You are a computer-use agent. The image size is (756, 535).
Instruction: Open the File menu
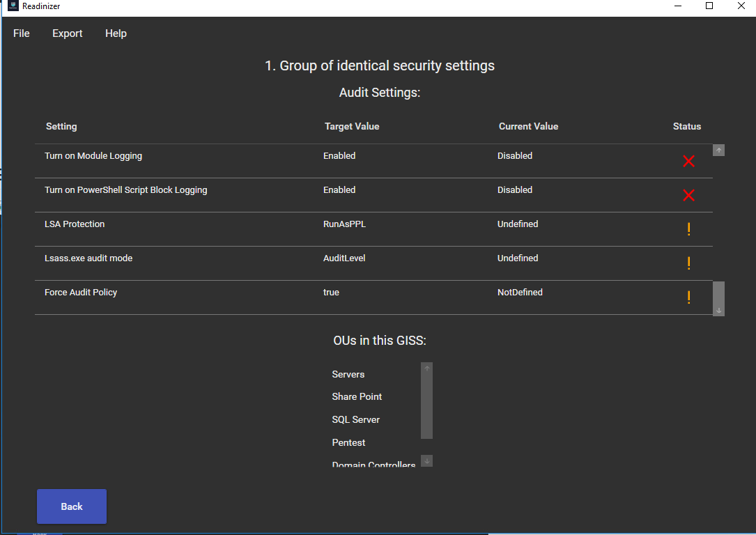[x=21, y=33]
